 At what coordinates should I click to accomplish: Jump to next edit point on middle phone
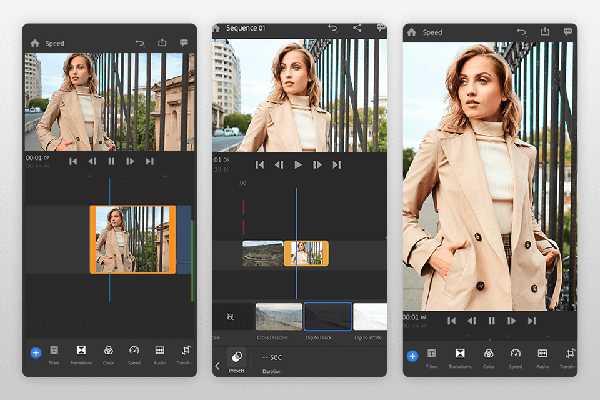(x=337, y=165)
